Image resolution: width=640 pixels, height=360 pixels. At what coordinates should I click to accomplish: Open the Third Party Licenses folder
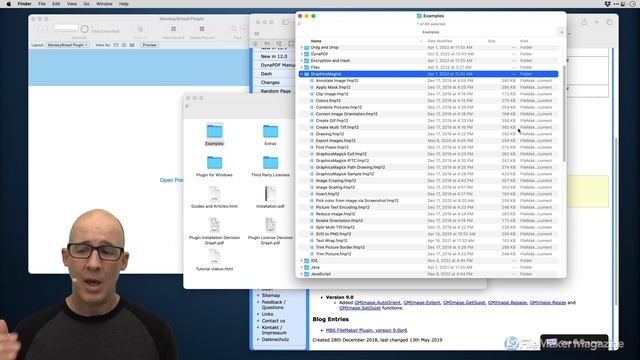pyautogui.click(x=270, y=163)
